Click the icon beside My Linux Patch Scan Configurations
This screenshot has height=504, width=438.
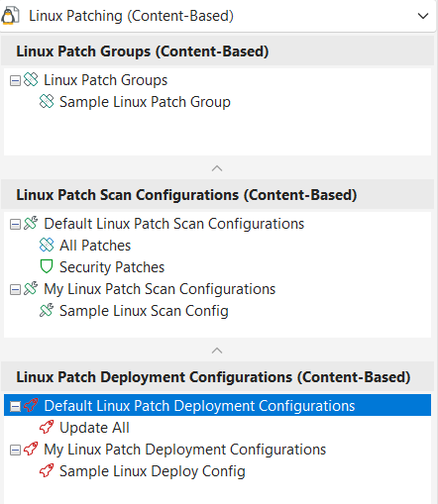31,288
